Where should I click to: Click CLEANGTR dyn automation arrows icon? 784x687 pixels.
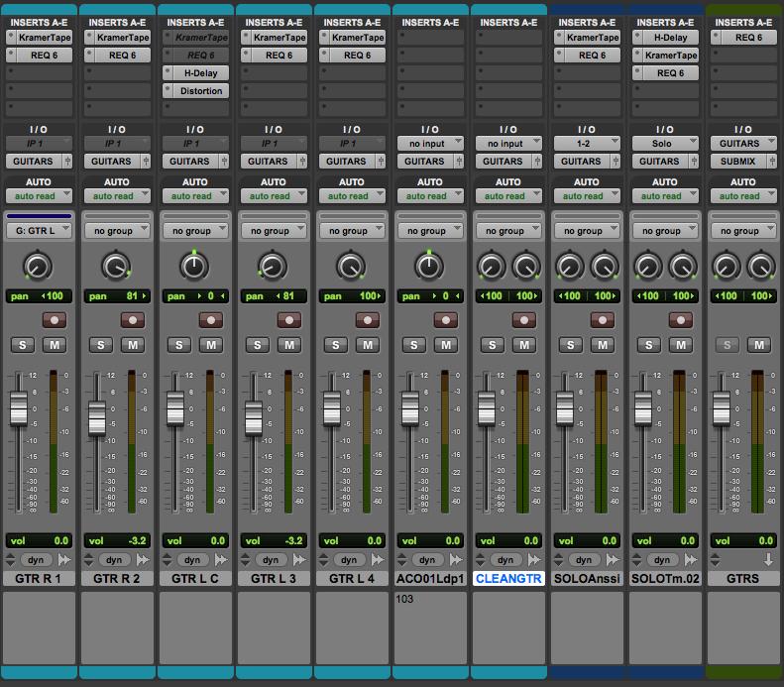[x=534, y=559]
